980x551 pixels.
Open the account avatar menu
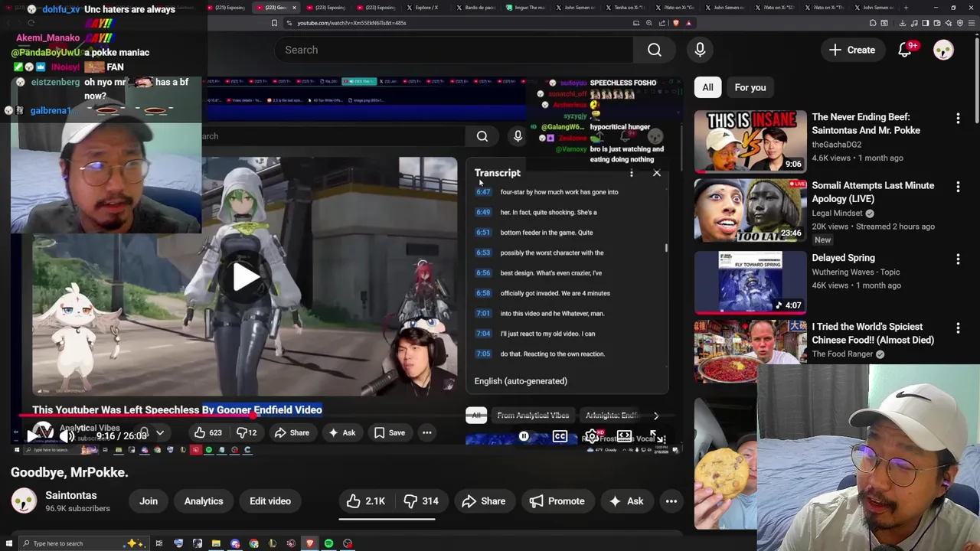coord(943,50)
